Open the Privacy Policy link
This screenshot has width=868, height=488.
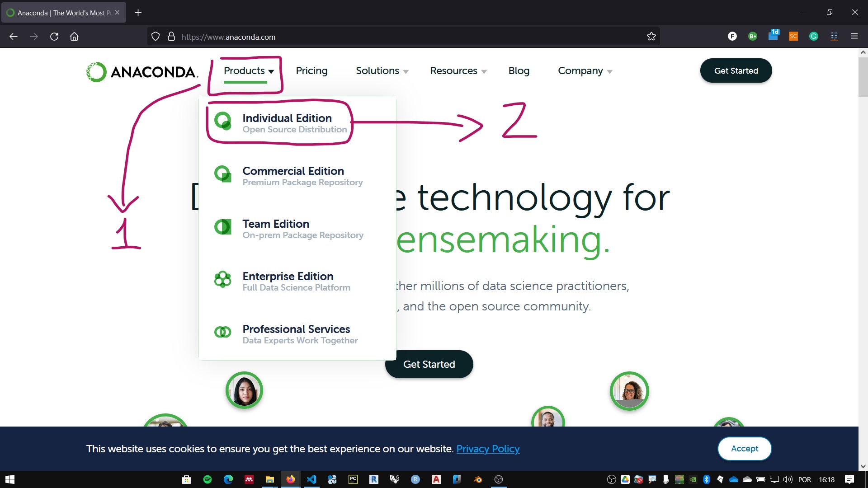[488, 449]
